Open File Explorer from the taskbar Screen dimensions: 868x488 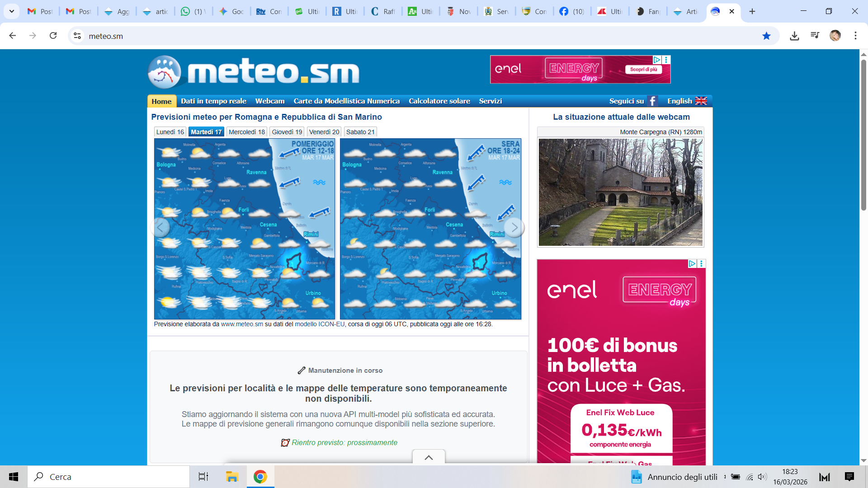[x=232, y=477]
